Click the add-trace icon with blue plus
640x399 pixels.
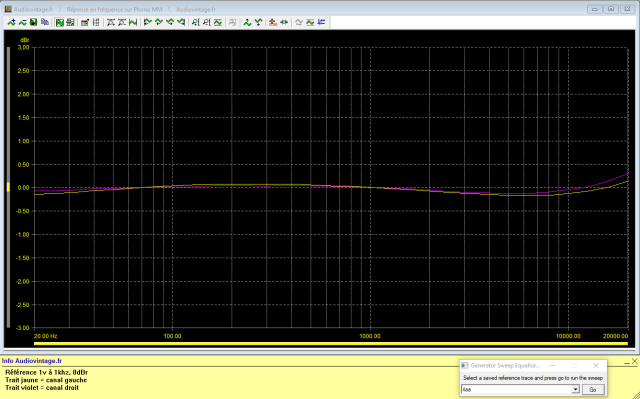[x=11, y=22]
